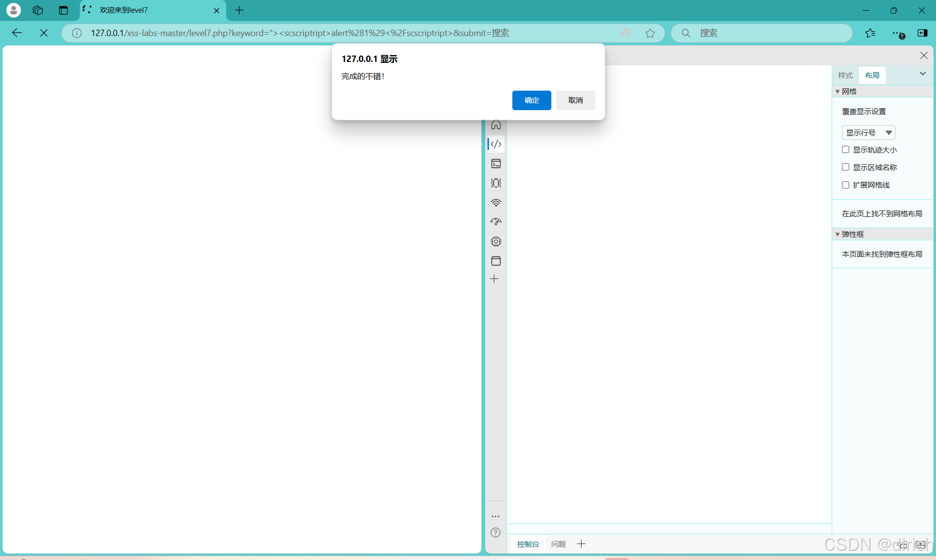Open the Application panel icon in DevTools
The height and width of the screenshot is (560, 936).
[496, 261]
